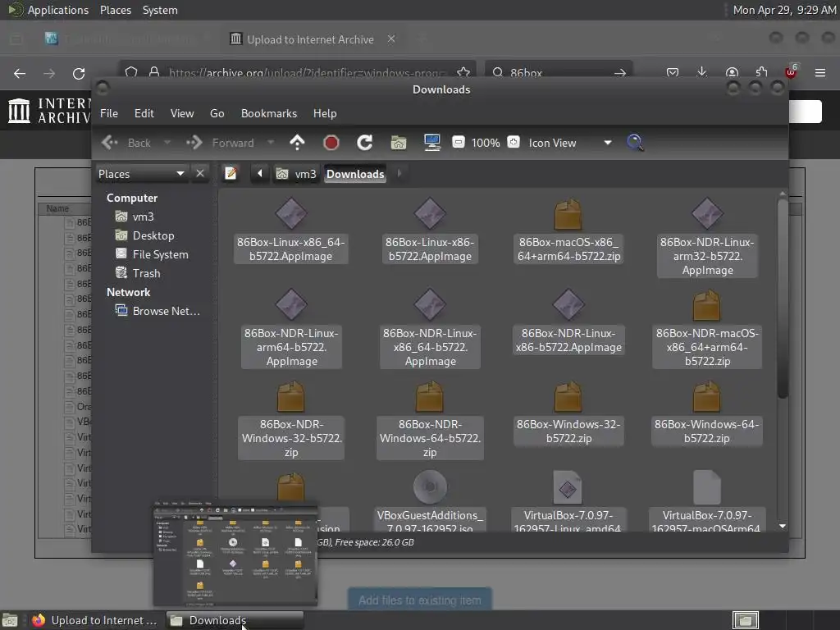Select 86Box-NDR-Linux-arm64-b5722.AppImage icon
Viewport: 840px width, 630px height.
[x=291, y=305]
